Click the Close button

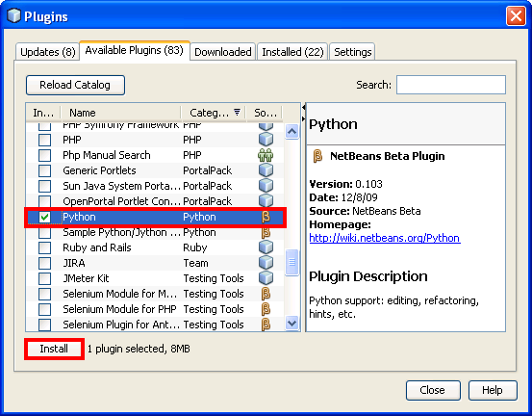point(433,390)
